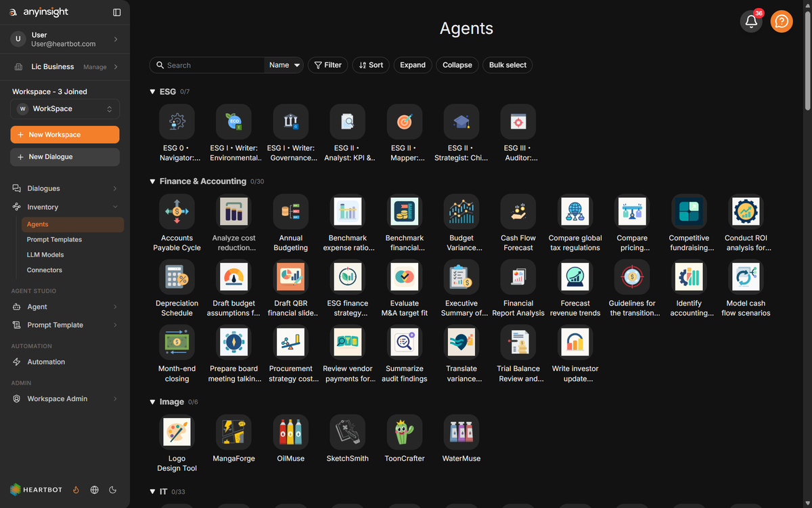This screenshot has width=812, height=508.
Task: Open the MangaForge agent
Action: point(233,432)
